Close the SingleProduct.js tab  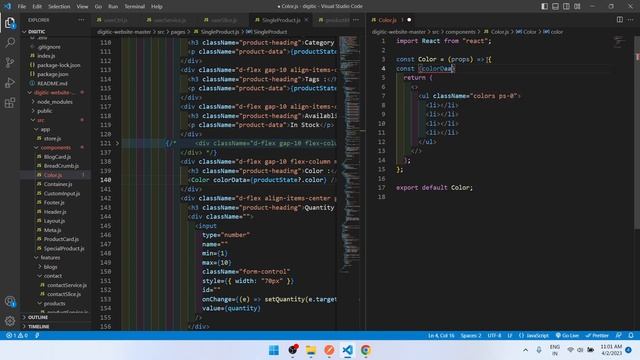click(x=306, y=20)
